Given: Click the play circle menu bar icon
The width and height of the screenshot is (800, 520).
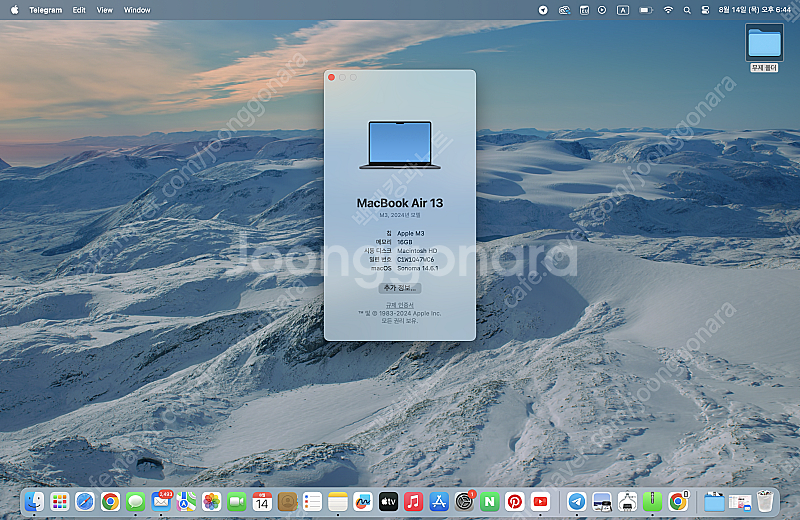Looking at the screenshot, I should coord(602,10).
